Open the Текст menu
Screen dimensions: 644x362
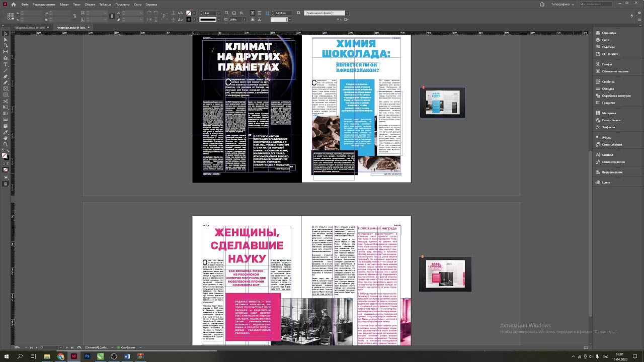click(x=76, y=4)
